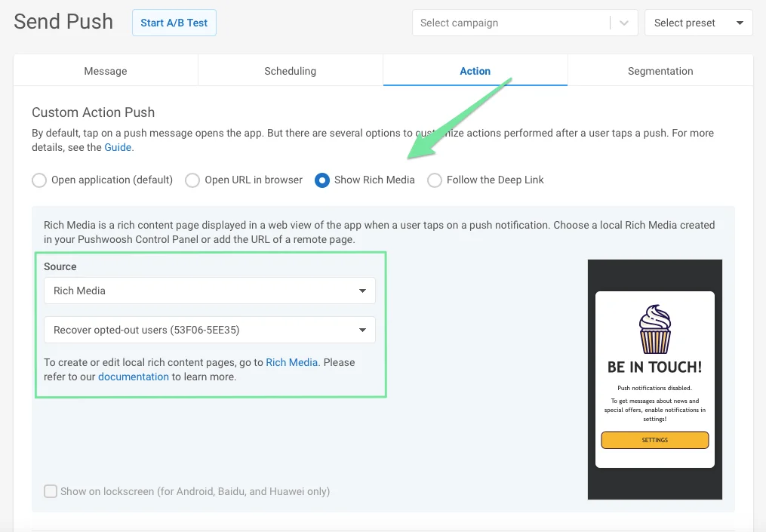This screenshot has height=532, width=766.
Task: Click the cupcake icon in the preview
Action: (654, 330)
